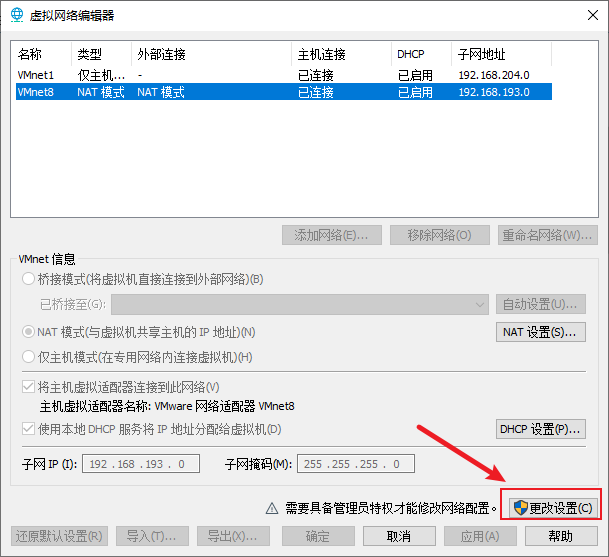Viewport: 609px width, 557px height.
Task: Click the warning triangle icon near admin notice
Action: click(x=272, y=508)
